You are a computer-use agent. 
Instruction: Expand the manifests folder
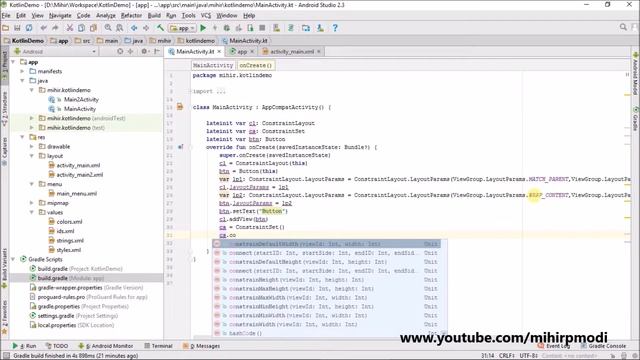point(22,71)
